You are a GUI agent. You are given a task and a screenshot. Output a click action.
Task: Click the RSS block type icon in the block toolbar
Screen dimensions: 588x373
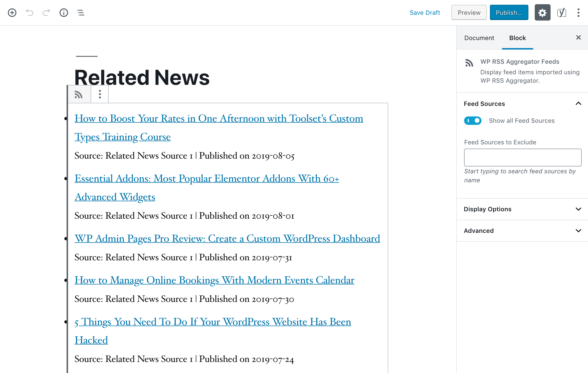tap(79, 94)
